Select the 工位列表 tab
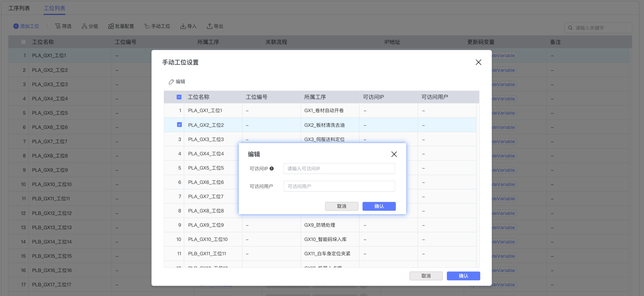 tap(55, 8)
